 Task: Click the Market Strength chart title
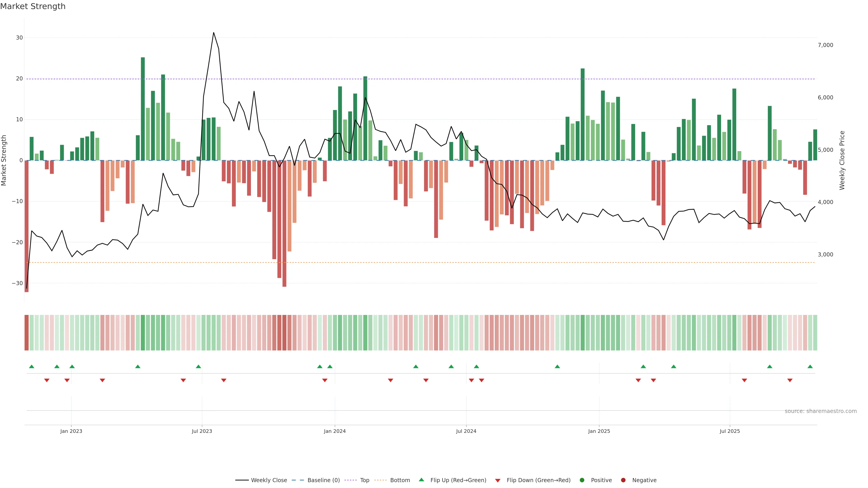pyautogui.click(x=33, y=6)
